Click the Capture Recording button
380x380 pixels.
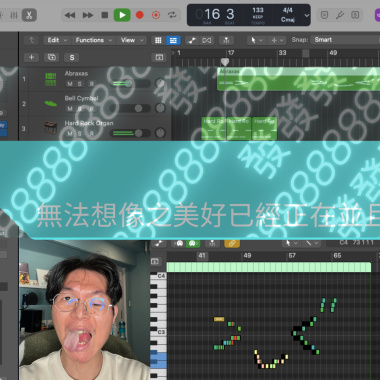pyautogui.click(x=156, y=15)
